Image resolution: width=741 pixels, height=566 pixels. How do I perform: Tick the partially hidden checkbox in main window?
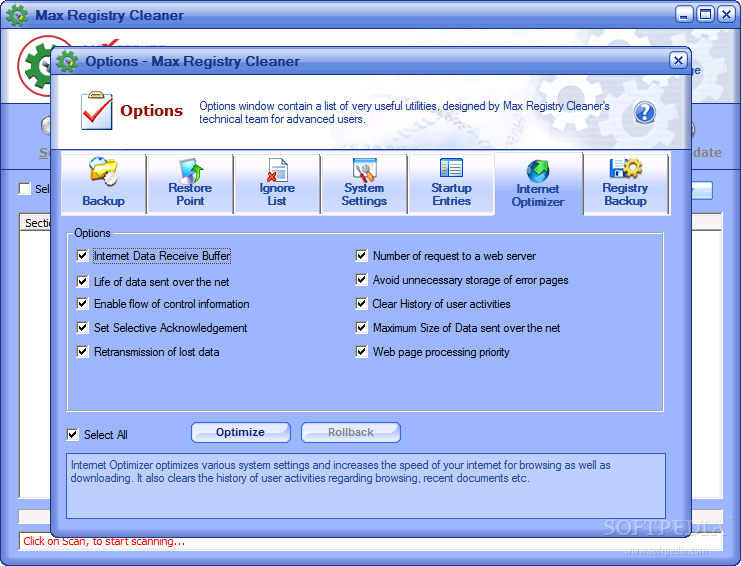coord(25,189)
